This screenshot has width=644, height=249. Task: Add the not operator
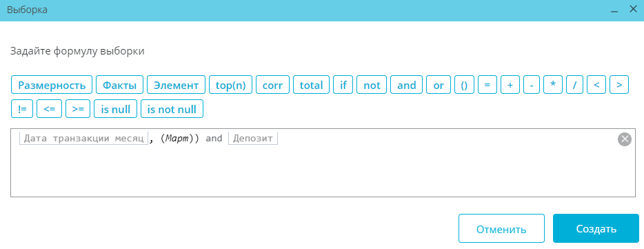(372, 85)
